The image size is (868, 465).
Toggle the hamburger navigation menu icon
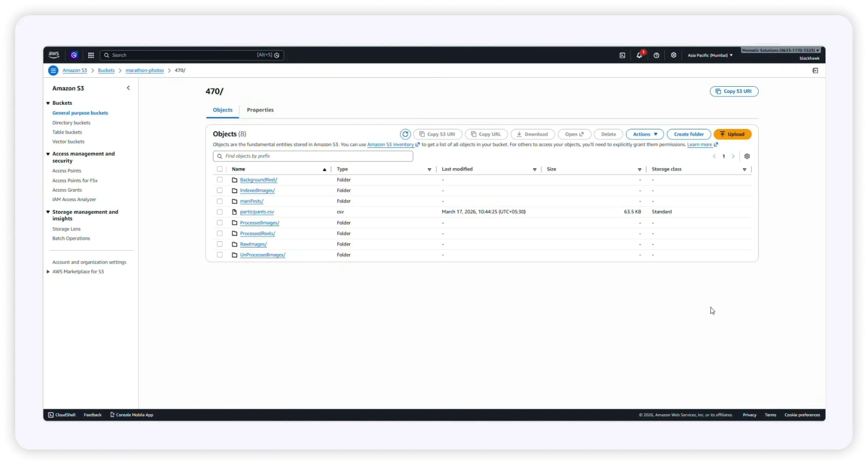tap(53, 70)
